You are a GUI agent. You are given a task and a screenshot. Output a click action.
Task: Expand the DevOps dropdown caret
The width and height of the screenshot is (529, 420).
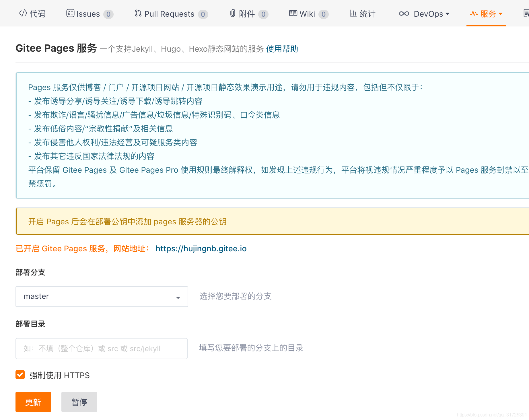click(x=448, y=14)
